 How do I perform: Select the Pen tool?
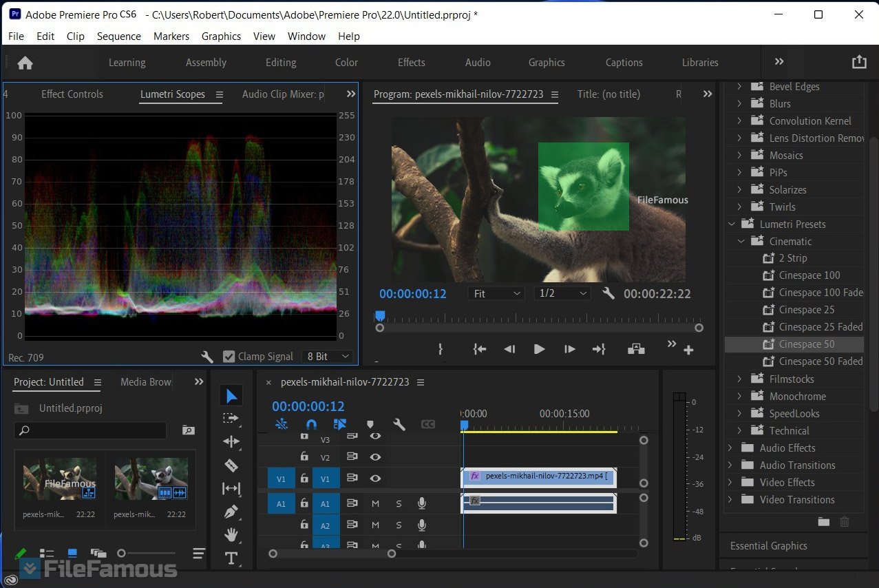click(231, 512)
